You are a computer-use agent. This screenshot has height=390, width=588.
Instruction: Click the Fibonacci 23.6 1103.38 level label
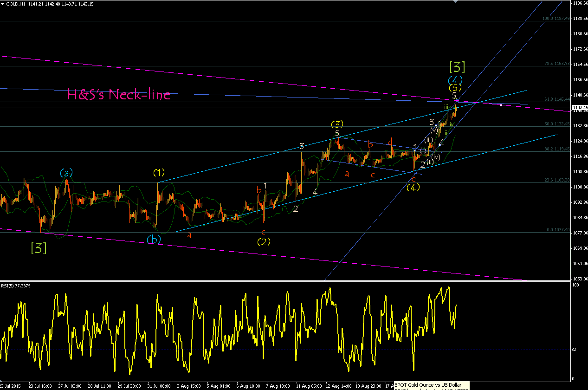pyautogui.click(x=557, y=180)
